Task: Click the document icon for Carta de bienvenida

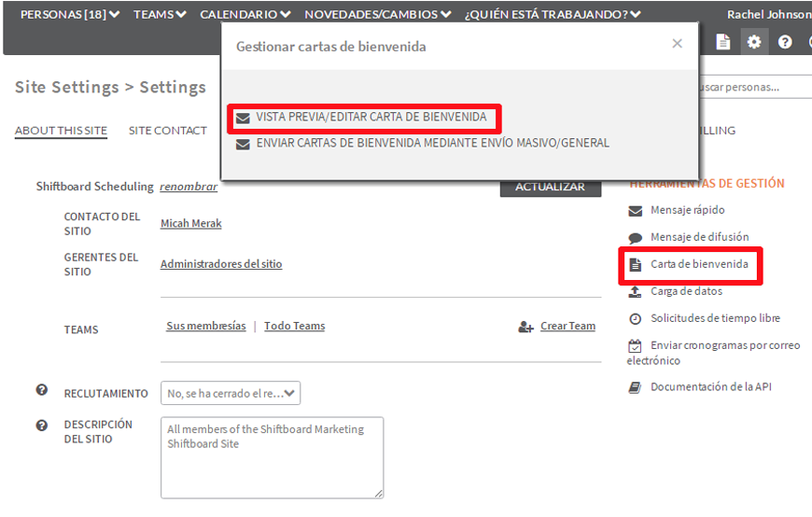Action: [x=636, y=265]
